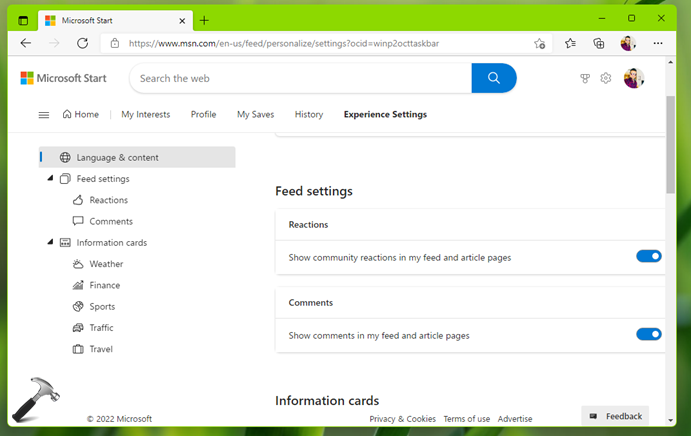691x436 pixels.
Task: Open the hamburger navigation menu
Action: (x=44, y=115)
